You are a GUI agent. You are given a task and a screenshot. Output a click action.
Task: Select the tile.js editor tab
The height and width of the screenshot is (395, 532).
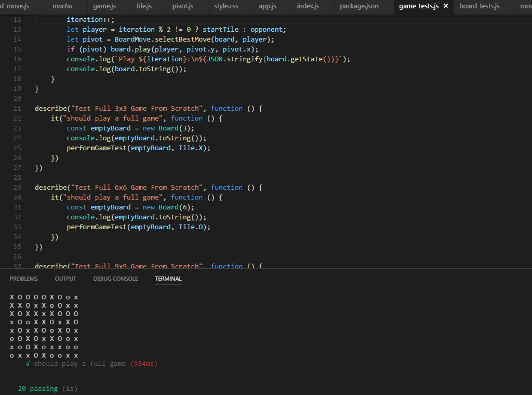point(144,6)
